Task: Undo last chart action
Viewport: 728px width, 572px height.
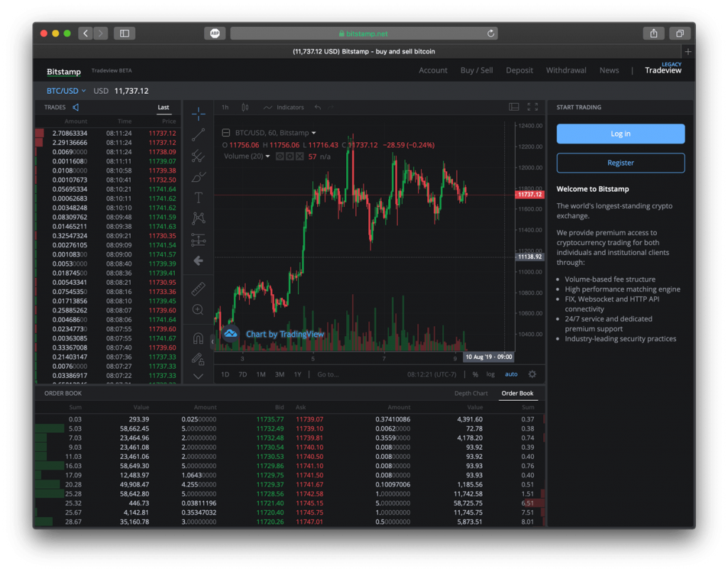Action: coord(318,107)
